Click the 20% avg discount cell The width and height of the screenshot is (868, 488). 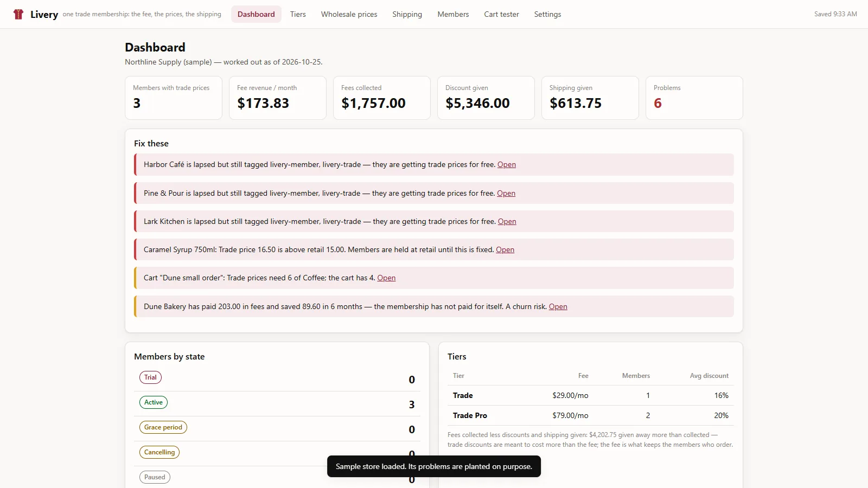pyautogui.click(x=721, y=415)
